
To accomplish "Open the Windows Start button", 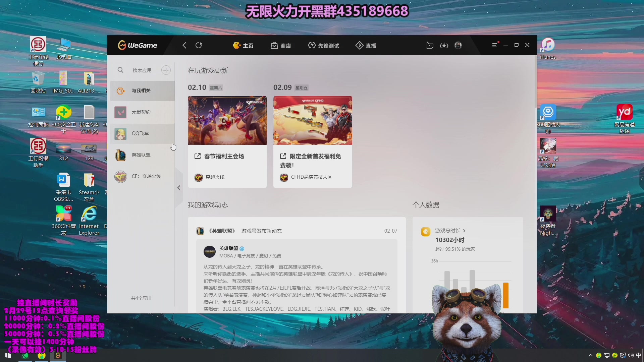I will [x=8, y=356].
